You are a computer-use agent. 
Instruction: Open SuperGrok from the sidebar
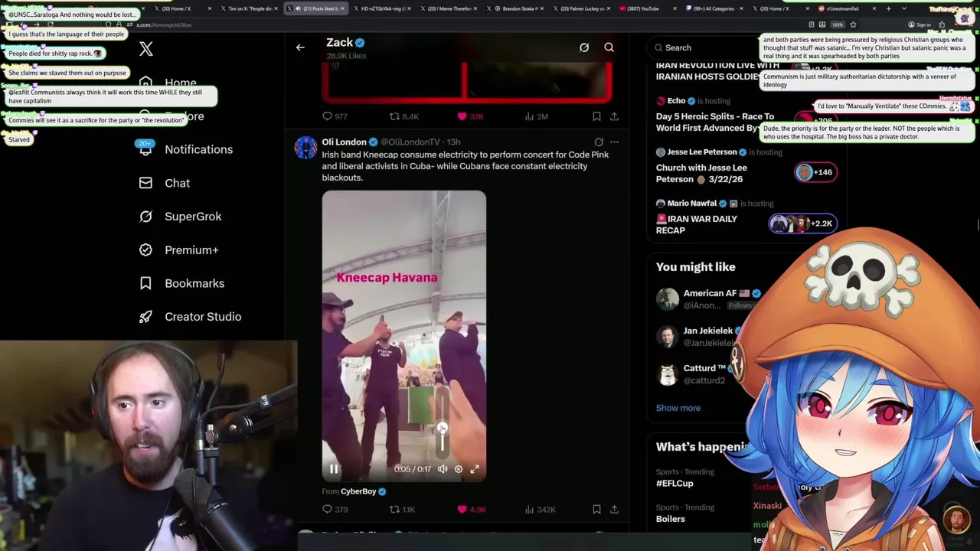193,217
